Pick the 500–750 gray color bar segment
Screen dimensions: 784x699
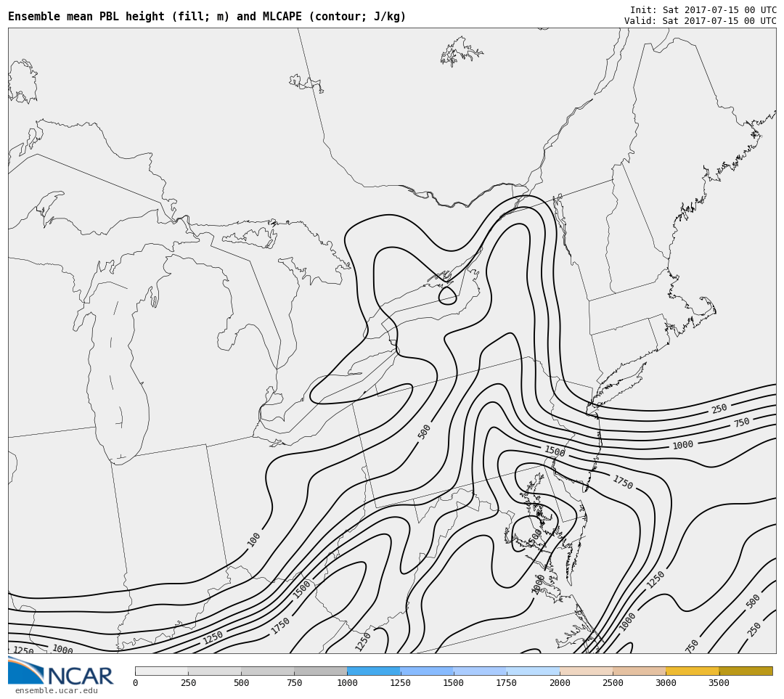(267, 671)
